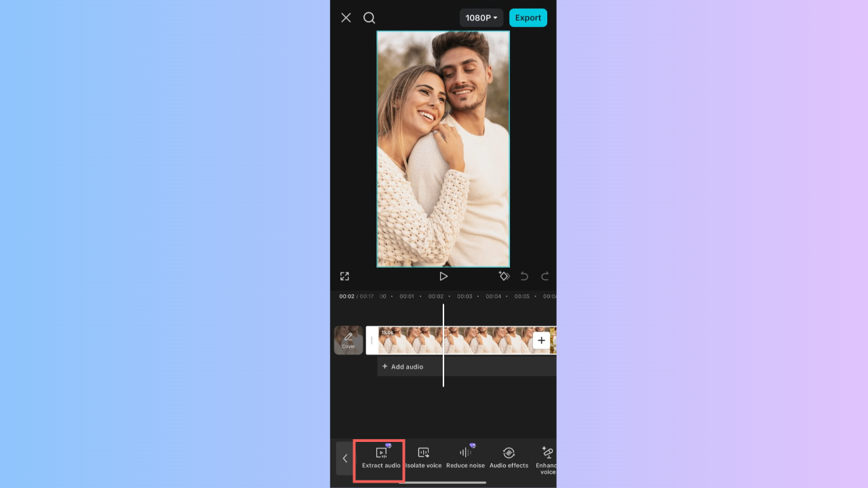Viewport: 868px width, 488px height.
Task: Open the search magnifier icon
Action: pyautogui.click(x=369, y=18)
